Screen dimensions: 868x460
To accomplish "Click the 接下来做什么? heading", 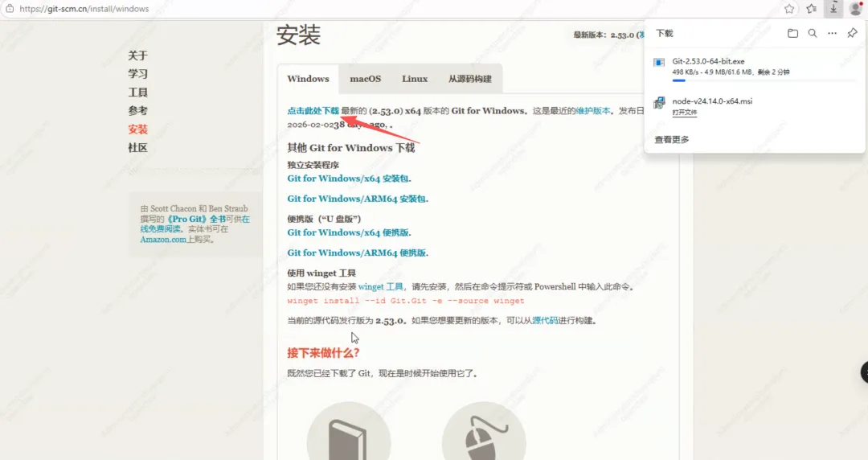I will point(323,353).
